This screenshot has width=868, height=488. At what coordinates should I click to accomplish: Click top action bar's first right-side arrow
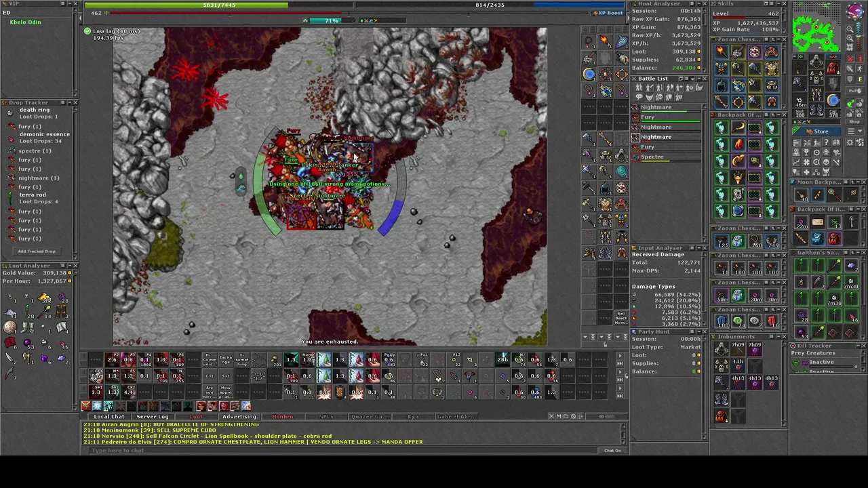tap(620, 356)
